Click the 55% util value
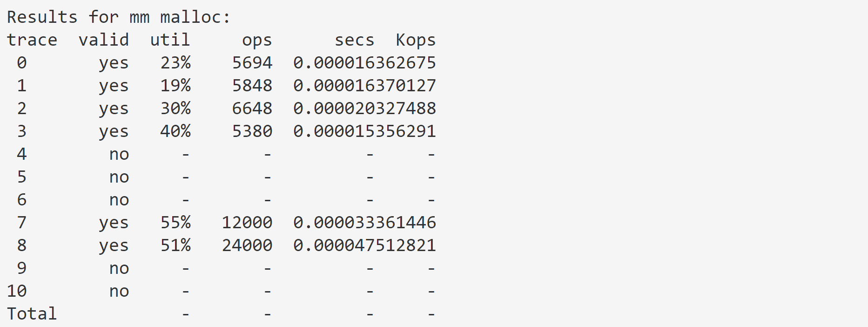 click(175, 223)
